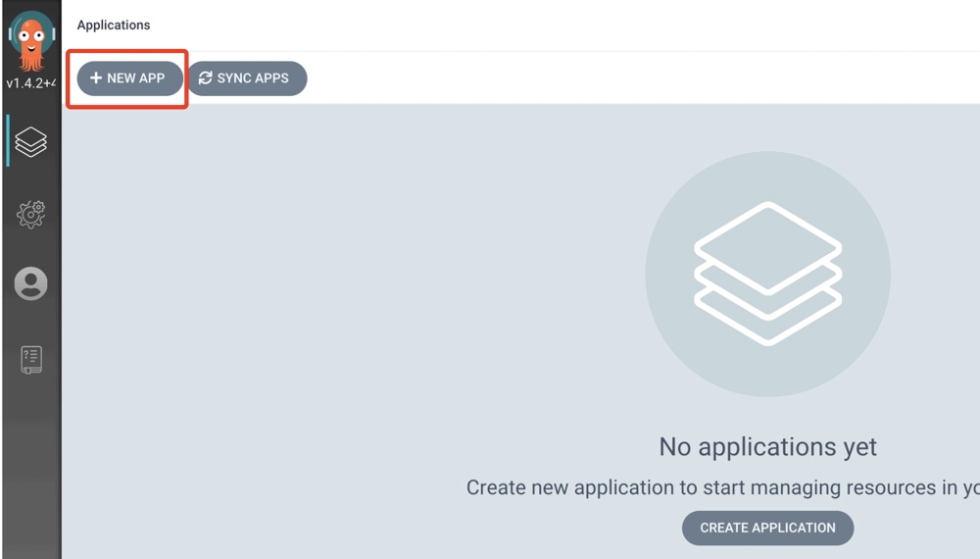Open Documentation book icon in sidebar
980x559 pixels.
click(31, 360)
